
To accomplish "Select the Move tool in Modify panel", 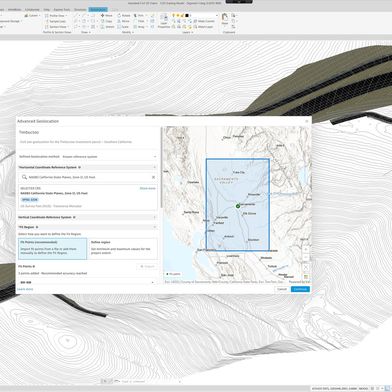I will (x=106, y=15).
